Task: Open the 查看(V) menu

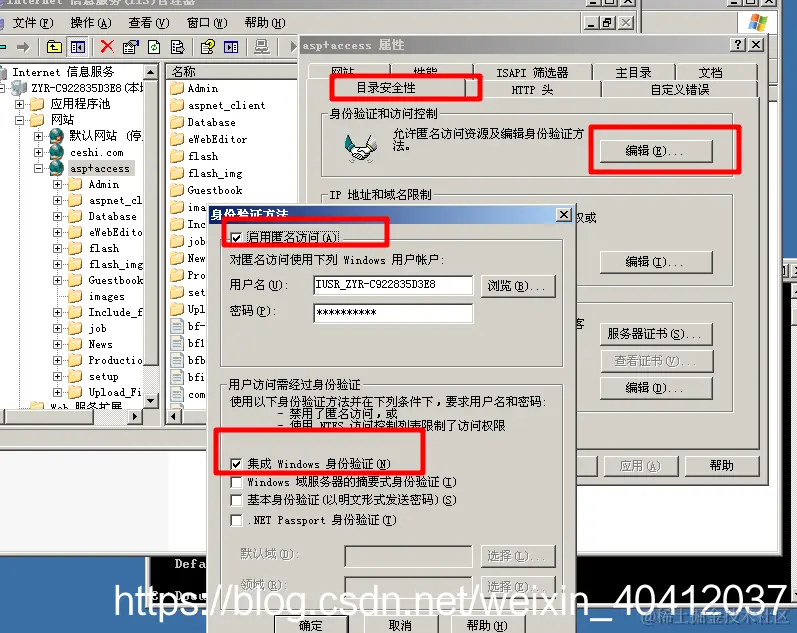Action: pyautogui.click(x=148, y=23)
